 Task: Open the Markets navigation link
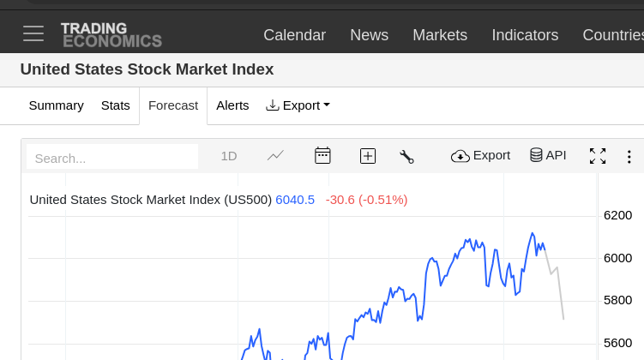coord(440,35)
